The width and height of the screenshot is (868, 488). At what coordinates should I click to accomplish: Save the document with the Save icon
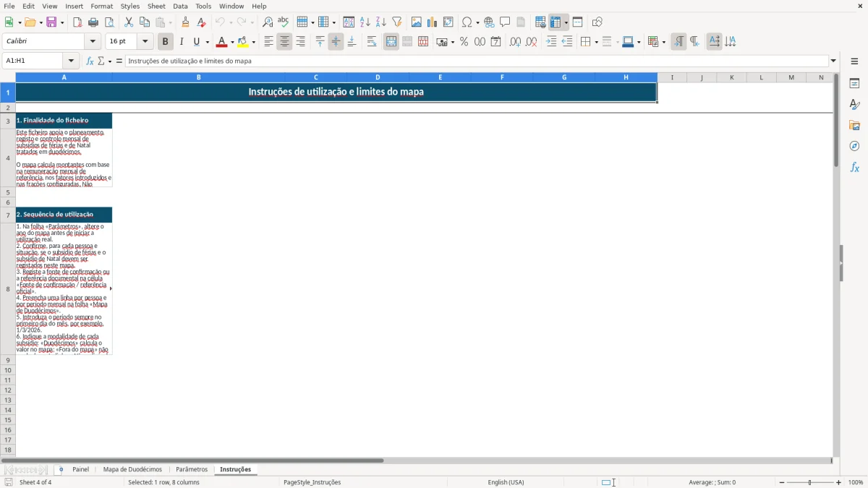coord(51,22)
